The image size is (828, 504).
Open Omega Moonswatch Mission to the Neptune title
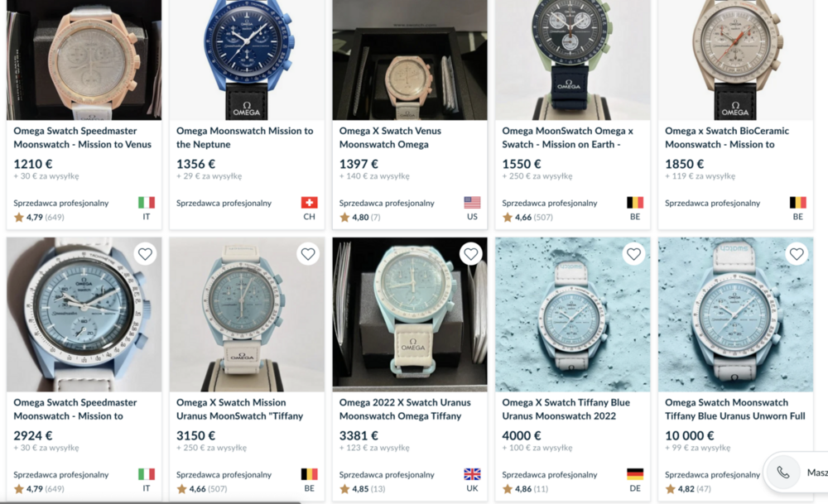[244, 137]
